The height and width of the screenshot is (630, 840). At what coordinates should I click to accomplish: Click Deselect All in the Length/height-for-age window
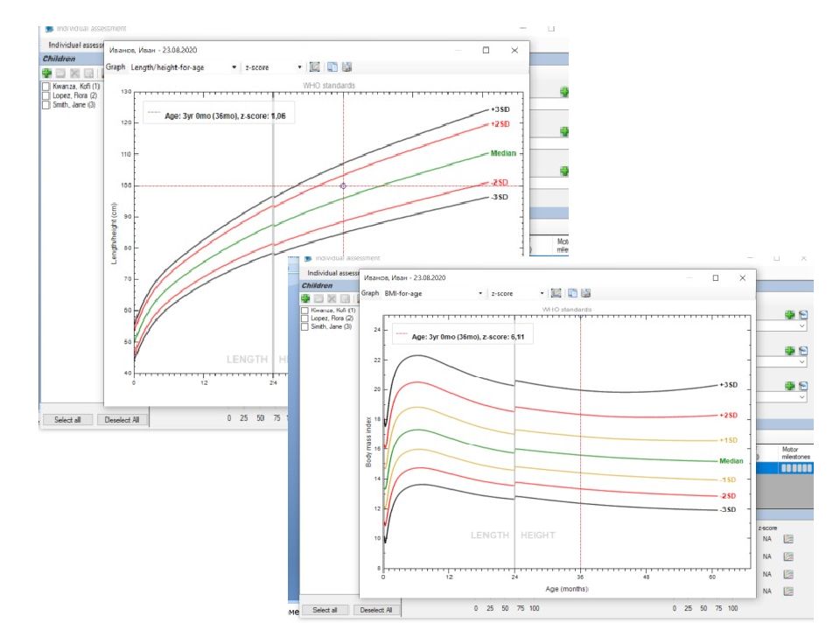coord(122,420)
